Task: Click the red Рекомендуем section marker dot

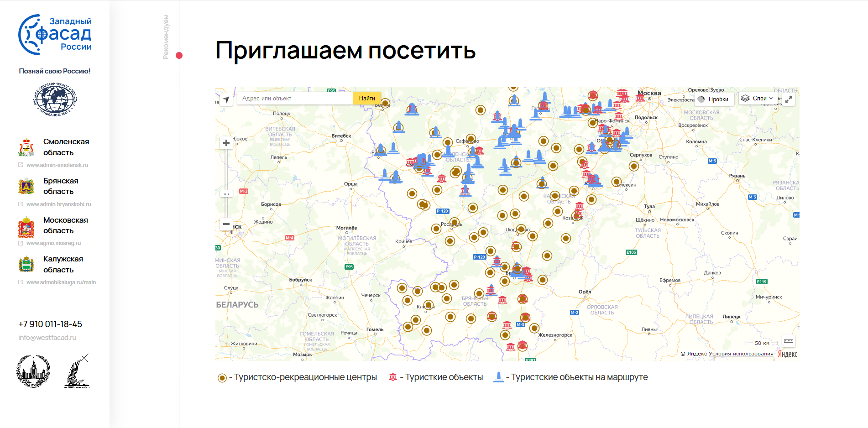Action: pyautogui.click(x=179, y=56)
